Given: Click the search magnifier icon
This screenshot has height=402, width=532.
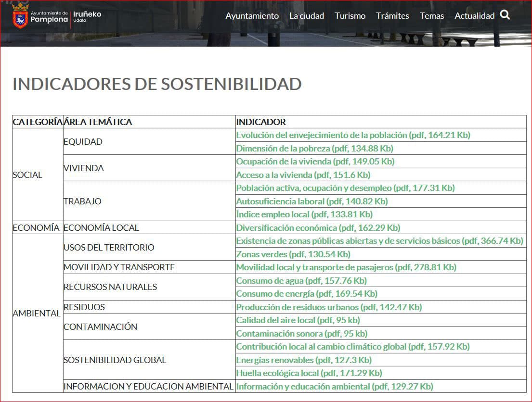Looking at the screenshot, I should [x=505, y=15].
